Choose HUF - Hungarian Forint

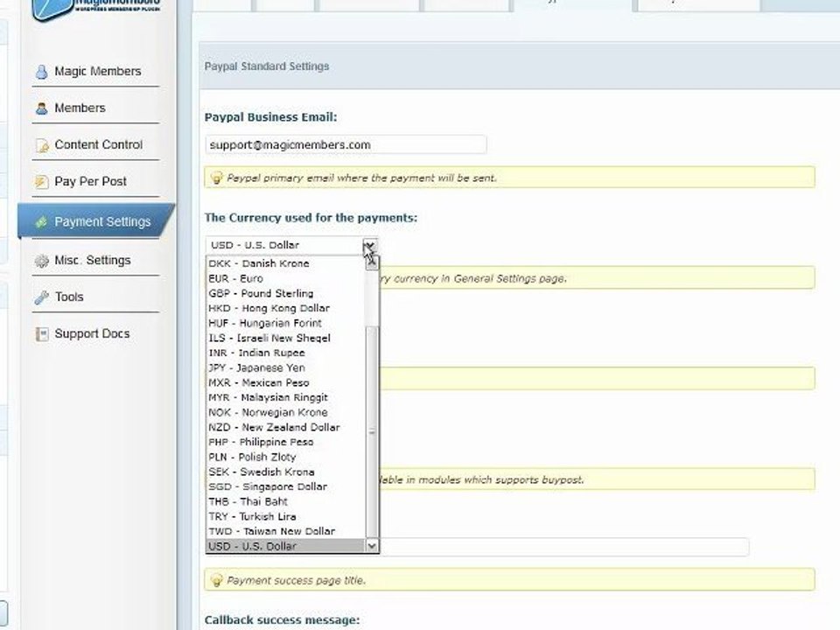285,323
